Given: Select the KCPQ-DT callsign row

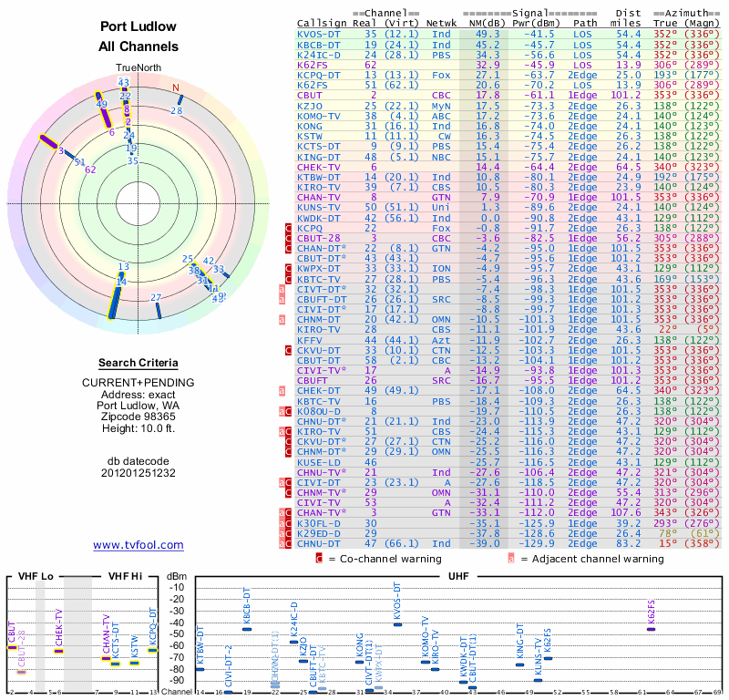Looking at the screenshot, I should coord(508,75).
